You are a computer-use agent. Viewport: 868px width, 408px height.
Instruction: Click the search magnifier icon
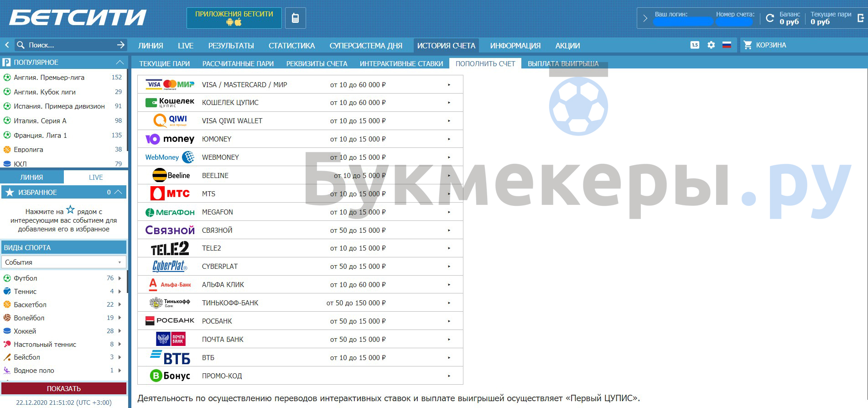21,45
